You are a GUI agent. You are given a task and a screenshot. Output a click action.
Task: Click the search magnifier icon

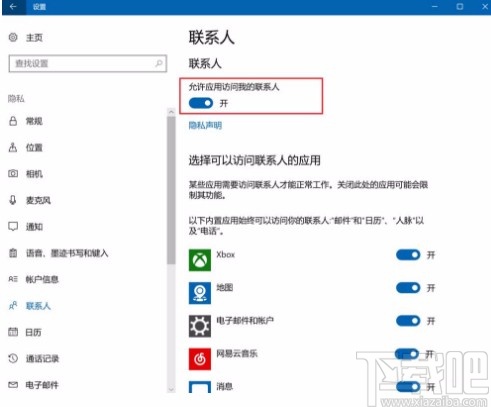coord(159,63)
